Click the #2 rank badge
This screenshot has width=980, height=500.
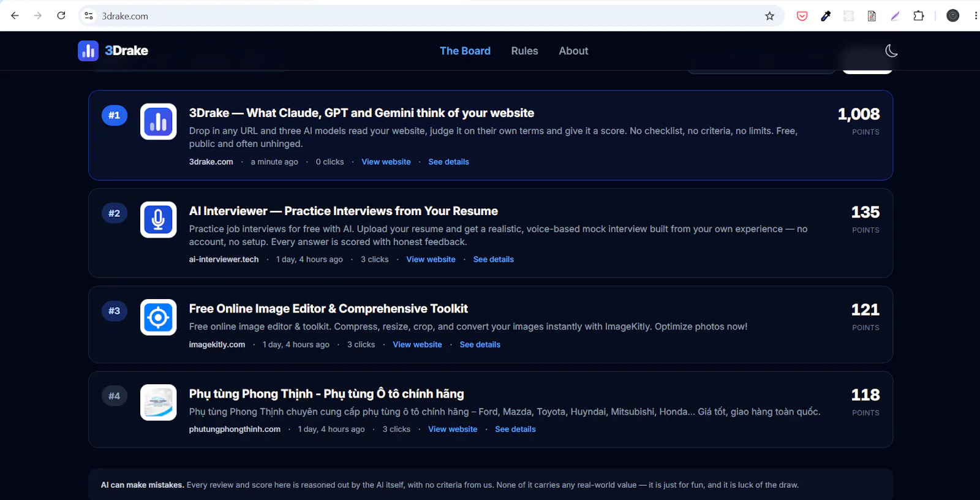coord(115,213)
